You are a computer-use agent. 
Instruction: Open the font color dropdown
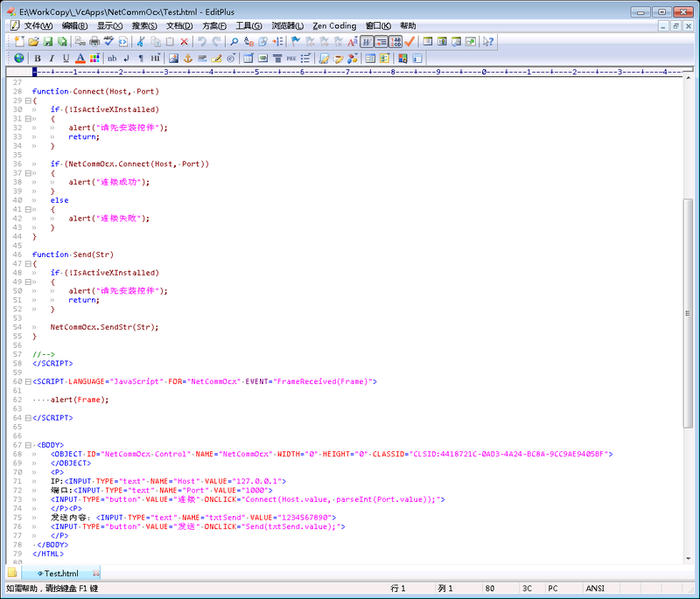(x=80, y=59)
